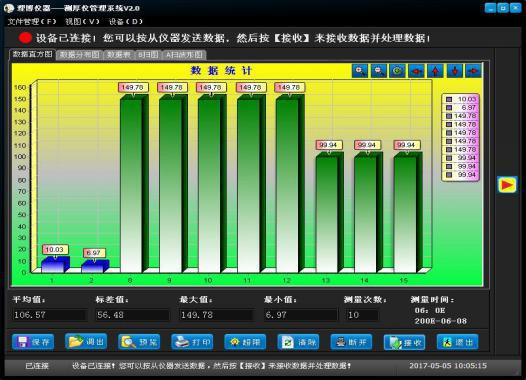The image size is (526, 380).
Task: Pan chart right with red right arrow
Action: click(x=473, y=71)
